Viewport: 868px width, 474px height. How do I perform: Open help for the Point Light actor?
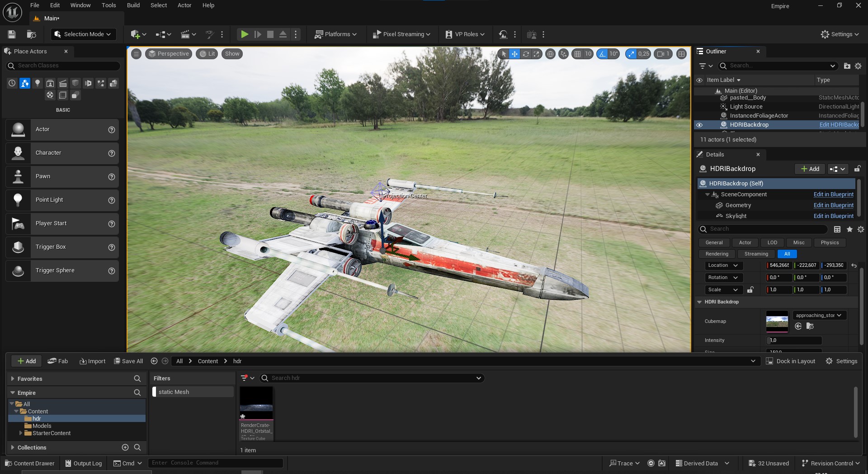coord(111,200)
